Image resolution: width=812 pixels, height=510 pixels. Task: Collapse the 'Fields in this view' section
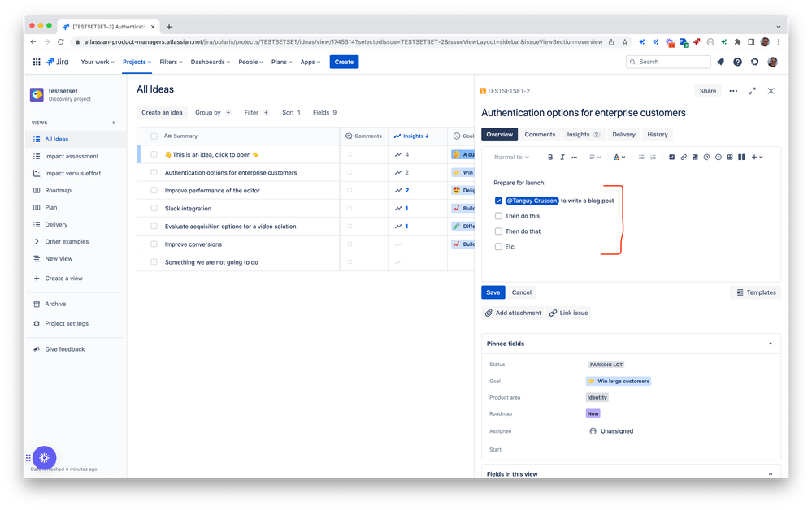770,473
